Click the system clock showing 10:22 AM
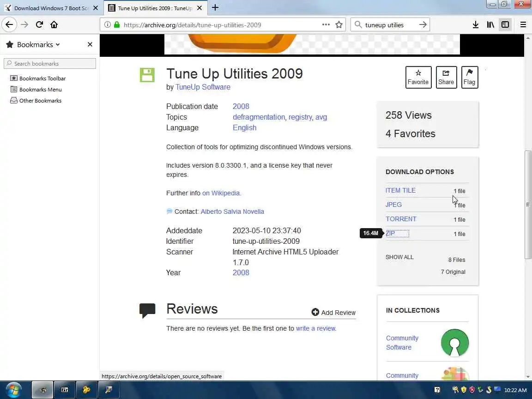The image size is (532, 399). pyautogui.click(x=515, y=390)
